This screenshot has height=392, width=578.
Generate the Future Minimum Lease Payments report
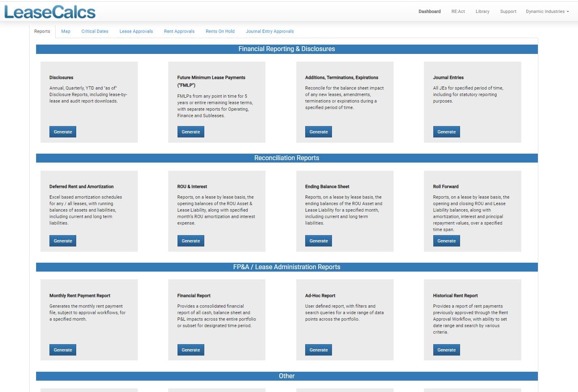point(191,132)
